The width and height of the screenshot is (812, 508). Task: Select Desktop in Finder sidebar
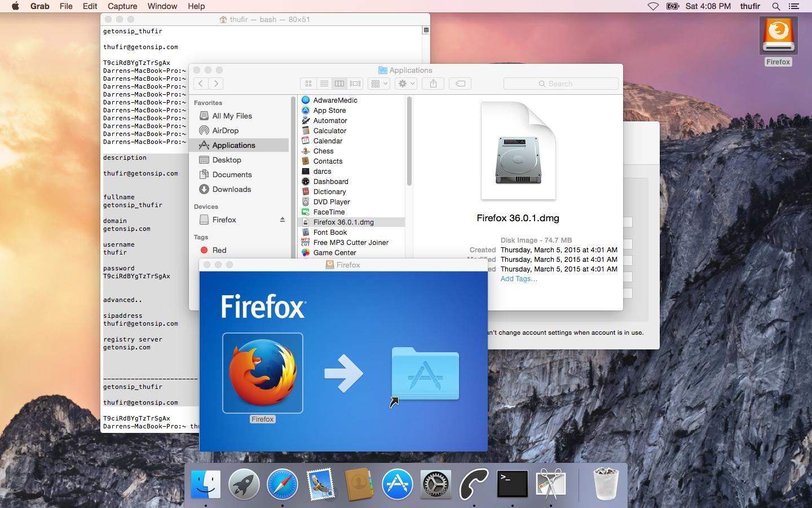(x=226, y=160)
